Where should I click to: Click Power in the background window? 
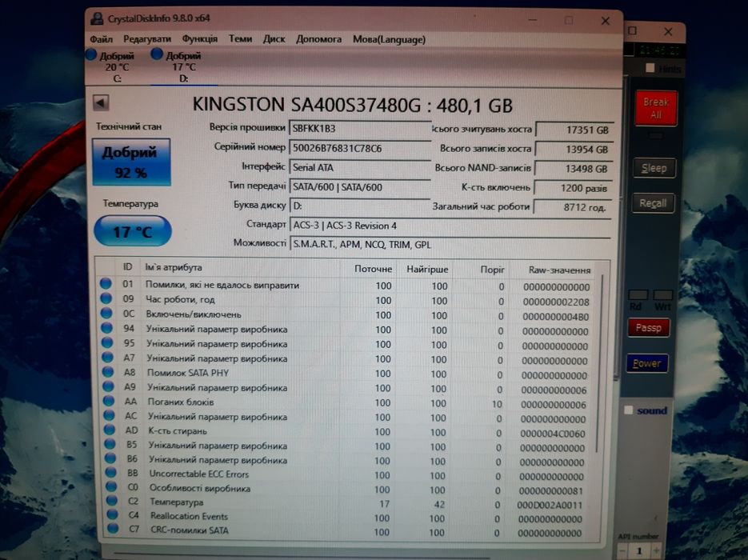click(x=647, y=363)
